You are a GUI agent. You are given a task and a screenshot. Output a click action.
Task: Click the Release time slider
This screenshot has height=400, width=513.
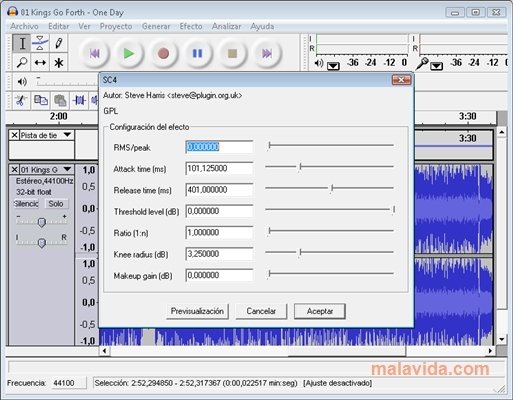click(330, 188)
